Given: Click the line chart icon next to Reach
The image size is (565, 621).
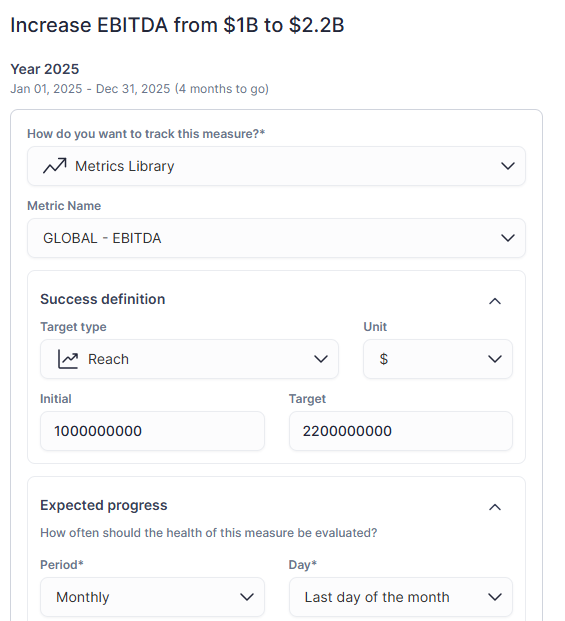Looking at the screenshot, I should pos(68,359).
